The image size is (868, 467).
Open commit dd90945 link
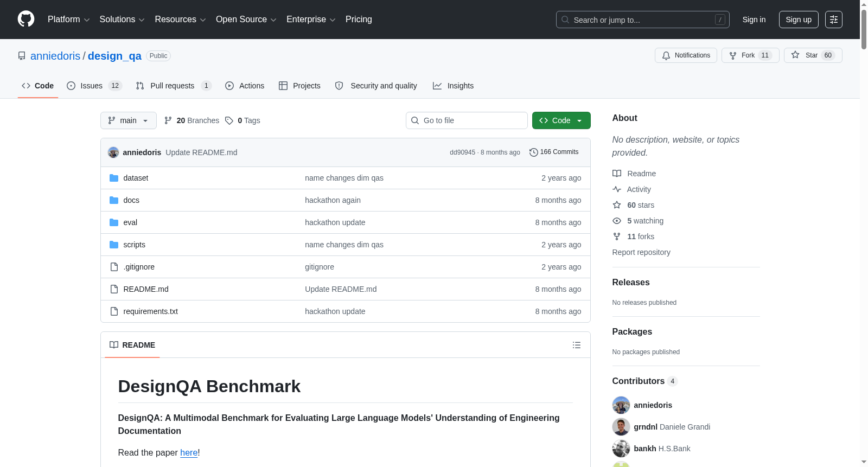(x=462, y=152)
